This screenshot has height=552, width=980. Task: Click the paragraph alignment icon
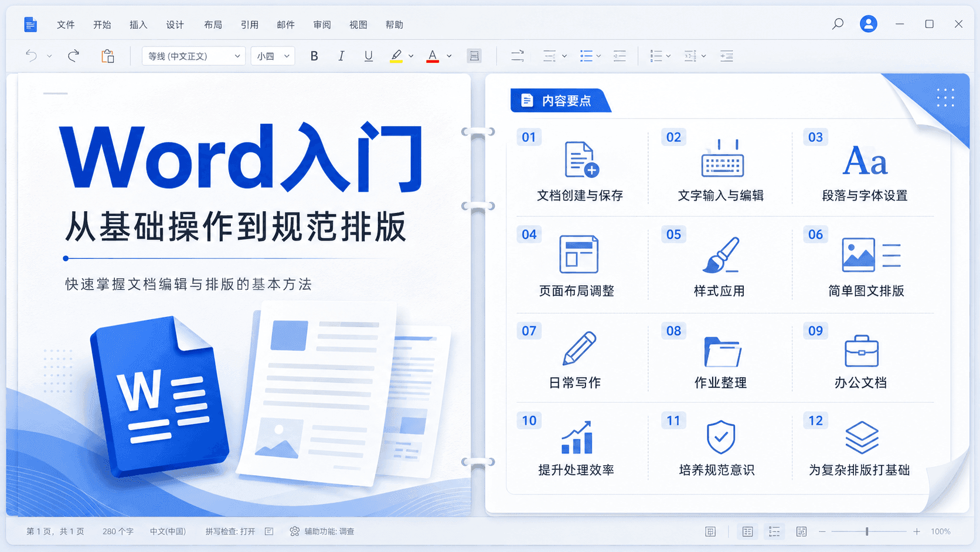point(549,56)
